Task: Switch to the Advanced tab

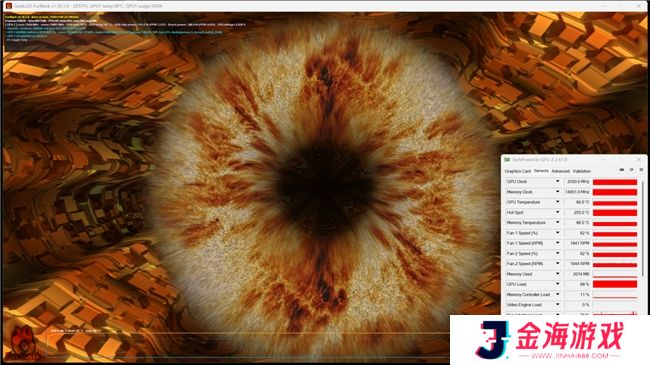Action: tap(560, 171)
